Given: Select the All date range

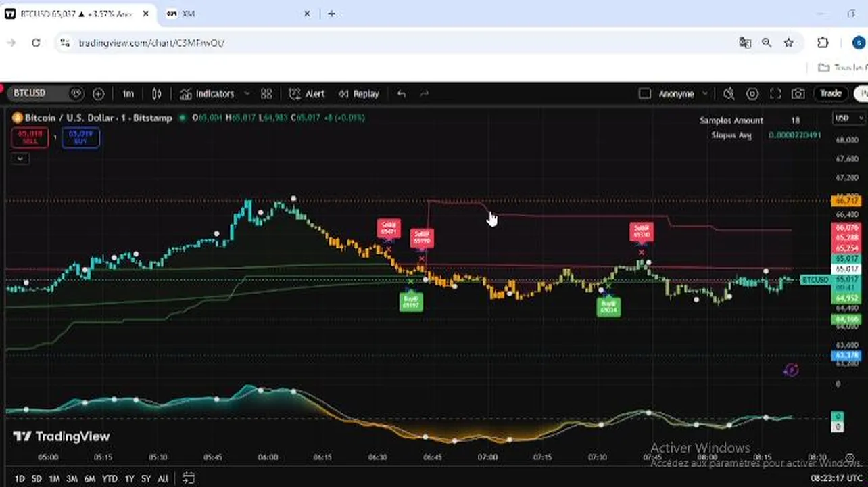Looking at the screenshot, I should coord(163,478).
